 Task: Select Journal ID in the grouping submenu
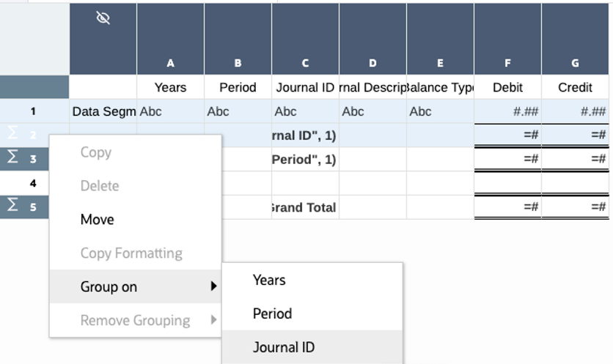pyautogui.click(x=284, y=347)
